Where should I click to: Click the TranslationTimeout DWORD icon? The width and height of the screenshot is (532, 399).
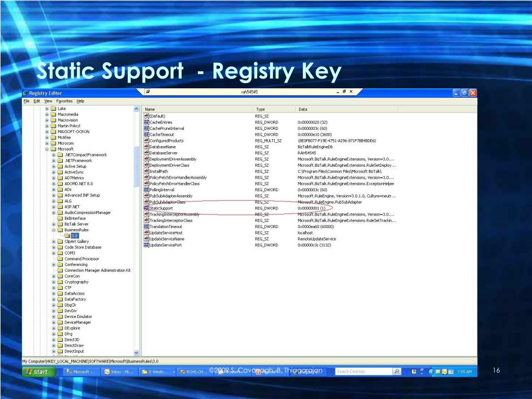click(146, 227)
